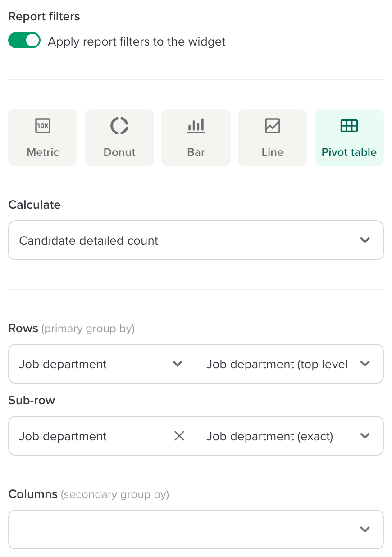Select the Metric chart type icon
Screen dimensions: 392x557
(43, 126)
